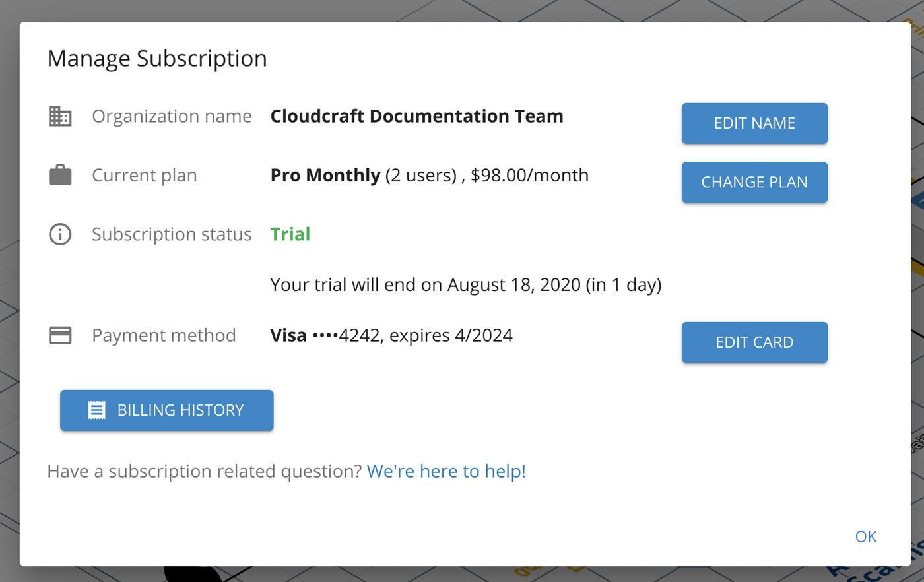Select the Cloudcraft Documentation Team name text

coord(417,116)
